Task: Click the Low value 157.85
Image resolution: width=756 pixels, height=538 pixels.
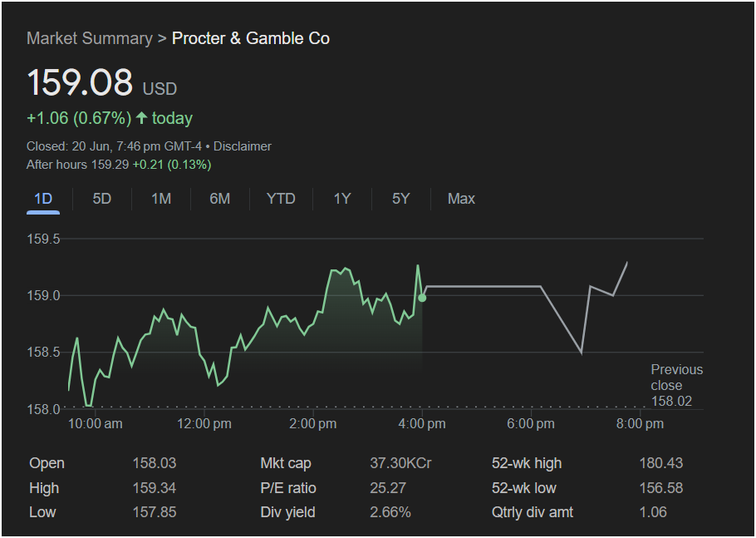Action: click(x=155, y=512)
